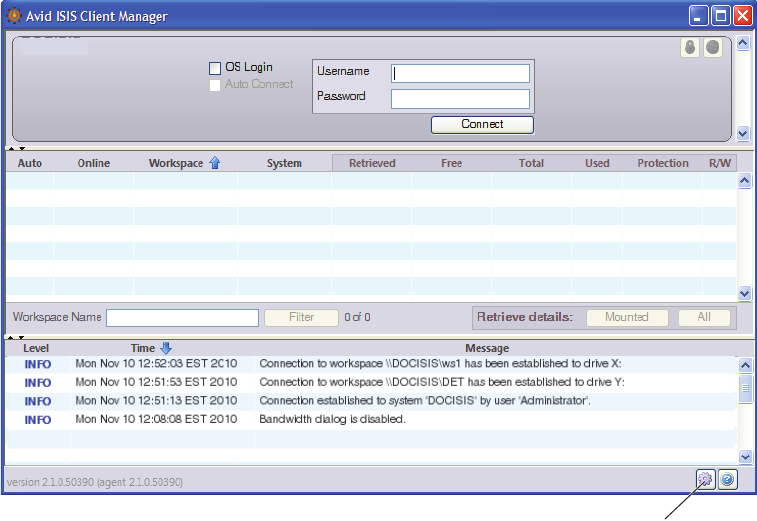Image resolution: width=757 pixels, height=521 pixels.
Task: Click into the Password field
Action: click(460, 99)
